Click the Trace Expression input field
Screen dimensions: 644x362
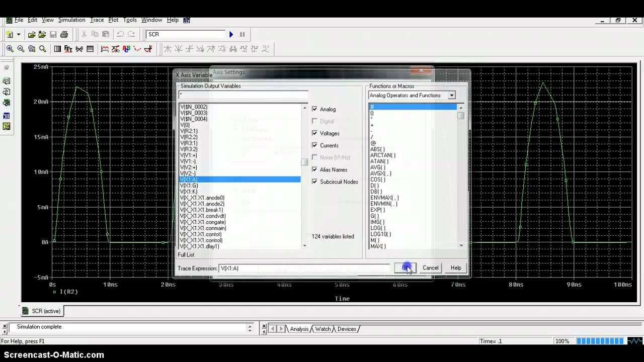pyautogui.click(x=304, y=268)
